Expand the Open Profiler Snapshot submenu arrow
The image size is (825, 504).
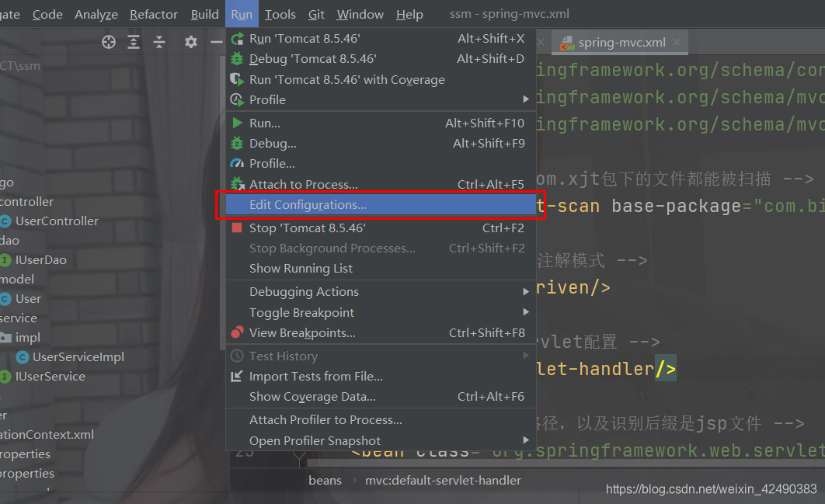point(526,440)
